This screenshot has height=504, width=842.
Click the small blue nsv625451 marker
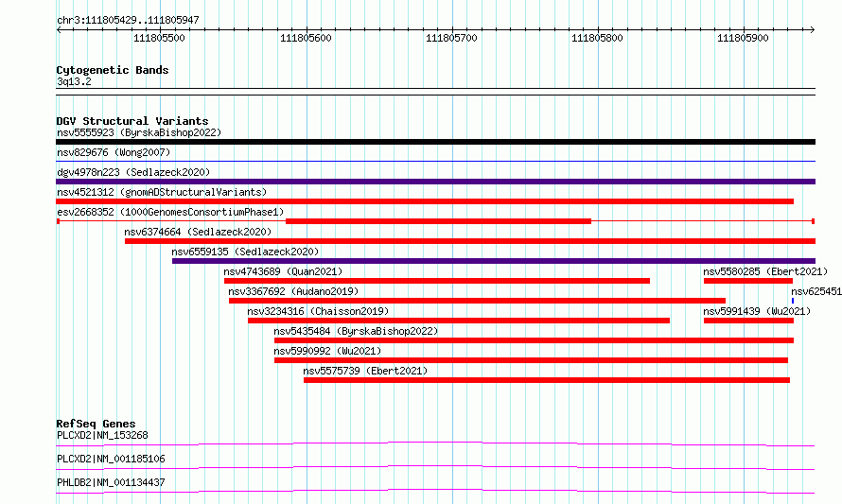tap(793, 301)
